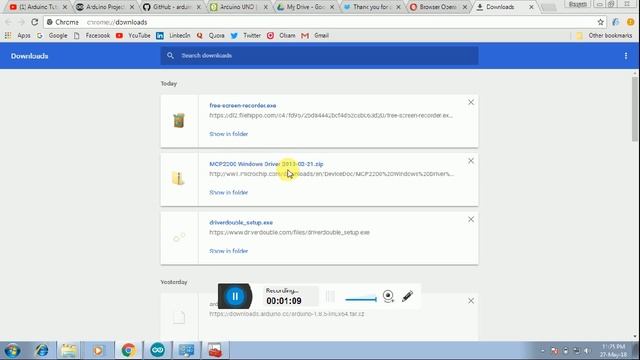Open media player from taskbar
This screenshot has height=360, width=640.
98,351
